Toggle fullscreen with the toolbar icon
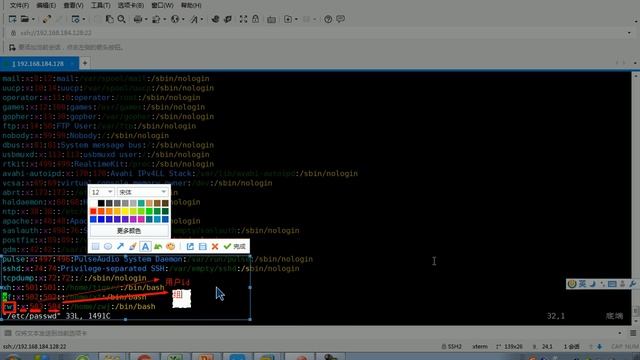 click(x=243, y=19)
